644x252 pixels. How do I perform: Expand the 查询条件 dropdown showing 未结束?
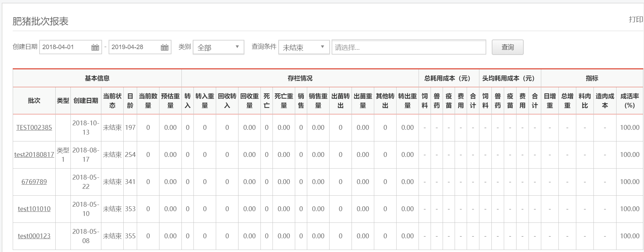point(303,47)
